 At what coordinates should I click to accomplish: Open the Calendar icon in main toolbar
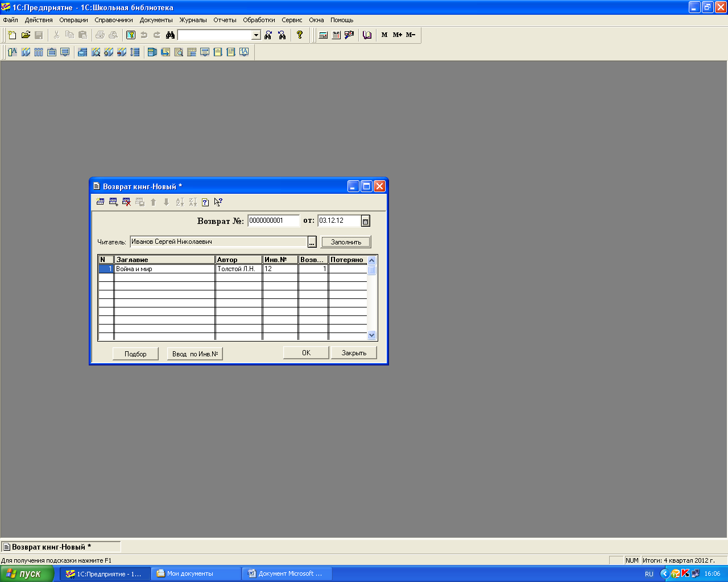click(x=336, y=35)
